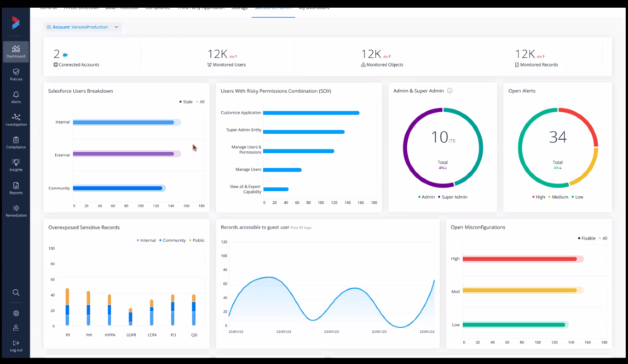The image size is (628, 364).
Task: Toggle the Low legend in Open Alerts
Action: (x=577, y=197)
